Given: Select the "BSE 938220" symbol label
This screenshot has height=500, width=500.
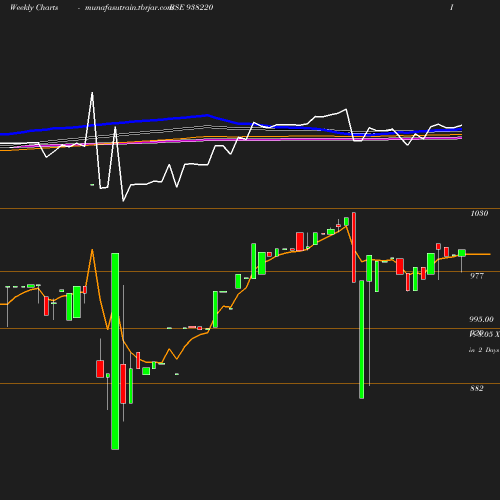Looking at the screenshot, I should coord(191,7).
